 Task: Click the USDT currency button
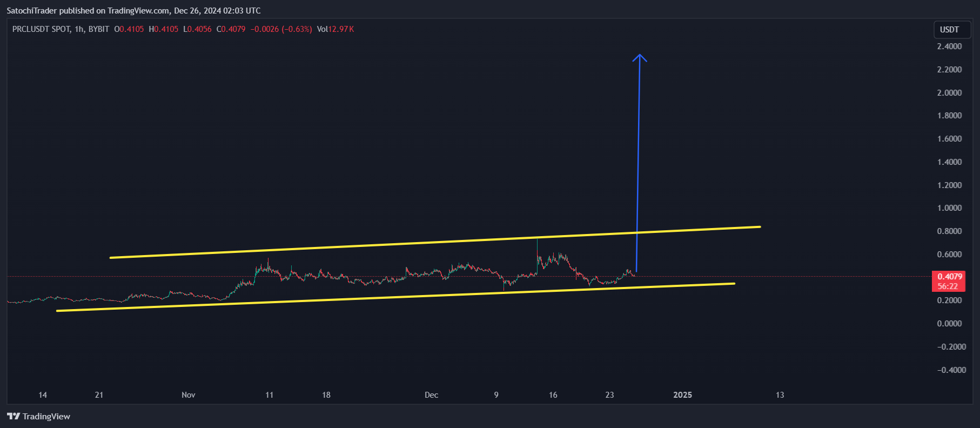pos(952,30)
